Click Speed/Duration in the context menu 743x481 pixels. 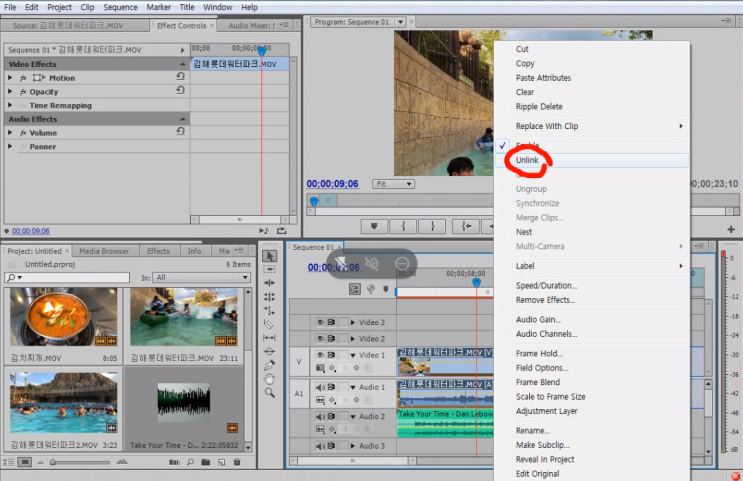546,286
